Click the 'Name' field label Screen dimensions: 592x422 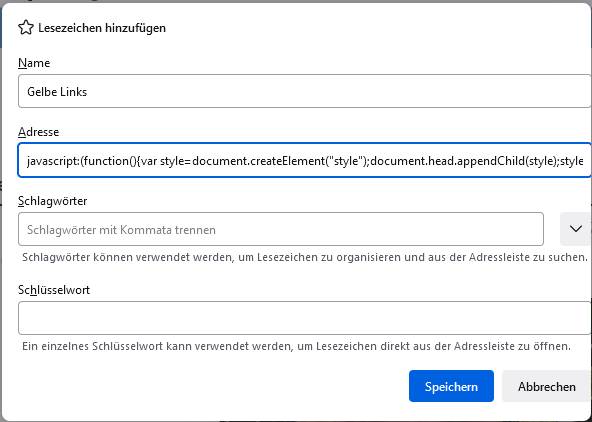click(34, 63)
